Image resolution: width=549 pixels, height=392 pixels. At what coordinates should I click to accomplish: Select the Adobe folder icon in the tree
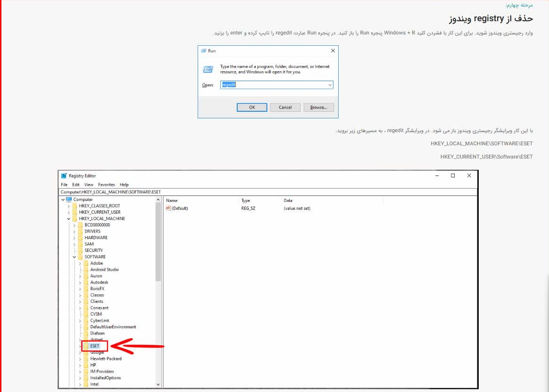point(85,263)
